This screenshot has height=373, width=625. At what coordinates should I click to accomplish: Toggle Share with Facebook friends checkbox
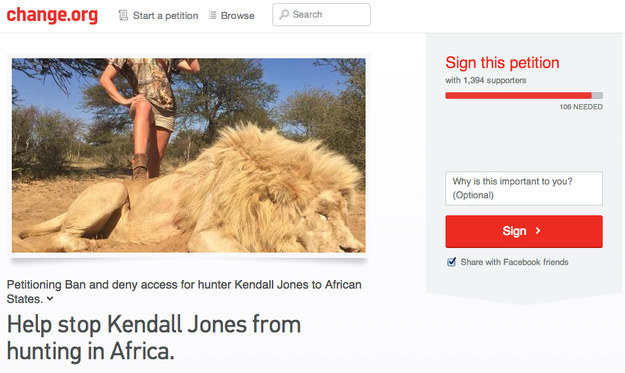coord(452,262)
